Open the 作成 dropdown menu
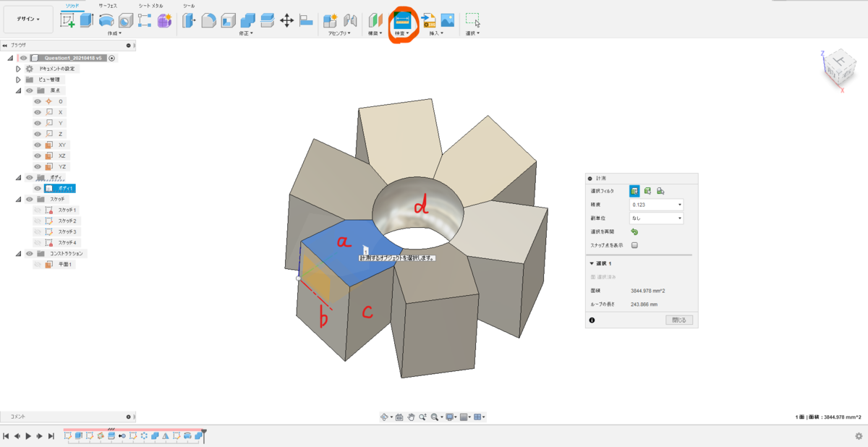 (x=114, y=33)
